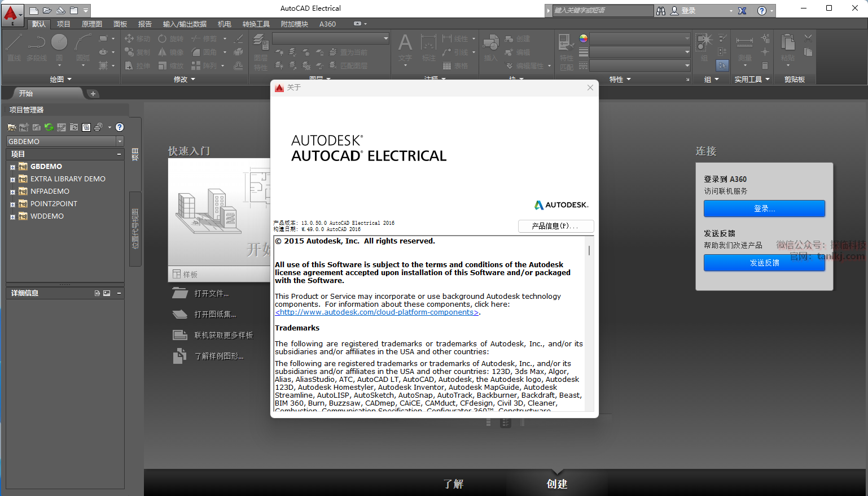
Task: Click the Open folder icon in quick access toolbar
Action: point(47,10)
